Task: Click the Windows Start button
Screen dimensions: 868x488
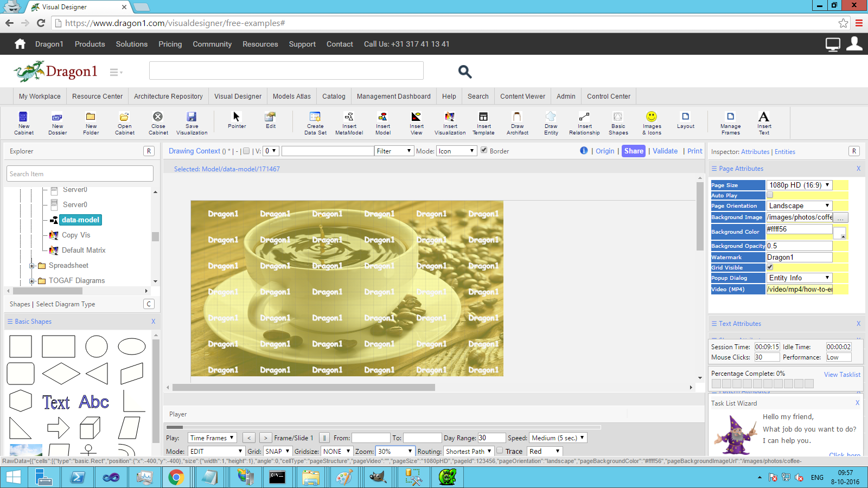Action: tap(13, 477)
